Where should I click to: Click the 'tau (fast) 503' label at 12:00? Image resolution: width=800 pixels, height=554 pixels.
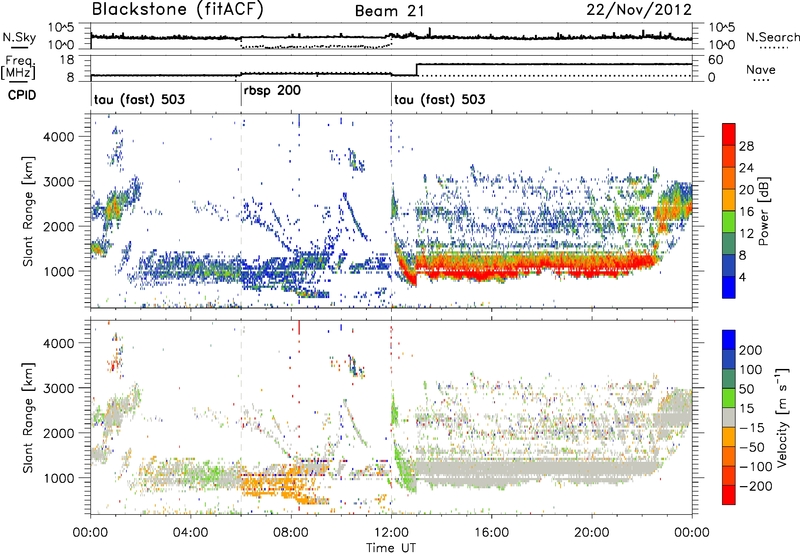click(x=440, y=99)
